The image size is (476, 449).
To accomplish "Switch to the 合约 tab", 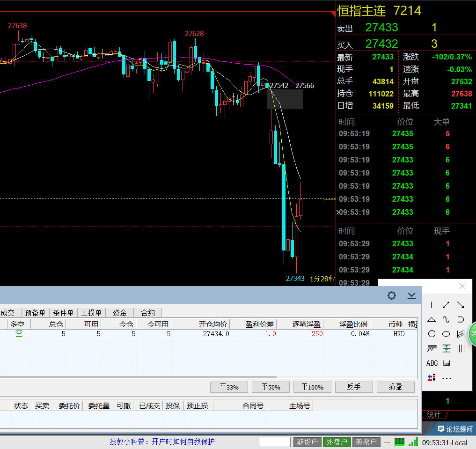I will pyautogui.click(x=148, y=313).
